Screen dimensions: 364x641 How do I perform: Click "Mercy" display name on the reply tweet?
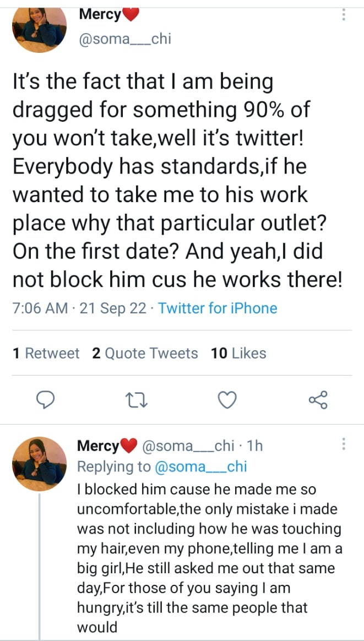99,446
